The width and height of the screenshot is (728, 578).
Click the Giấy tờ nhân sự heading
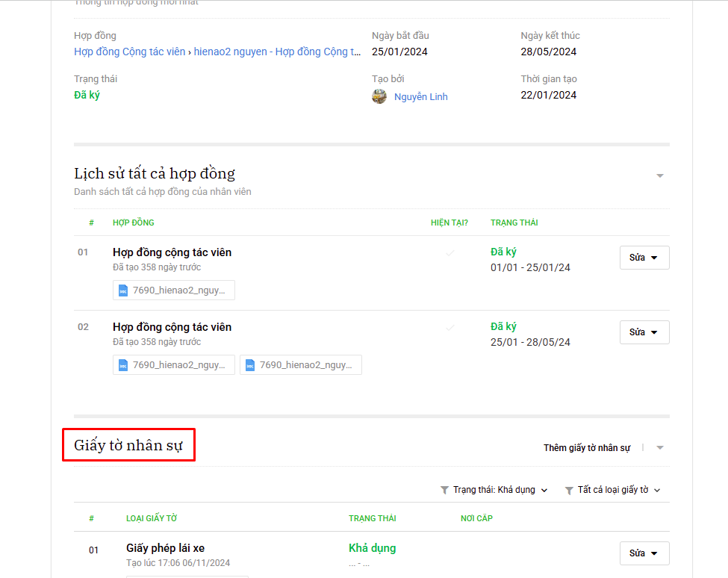pyautogui.click(x=128, y=445)
